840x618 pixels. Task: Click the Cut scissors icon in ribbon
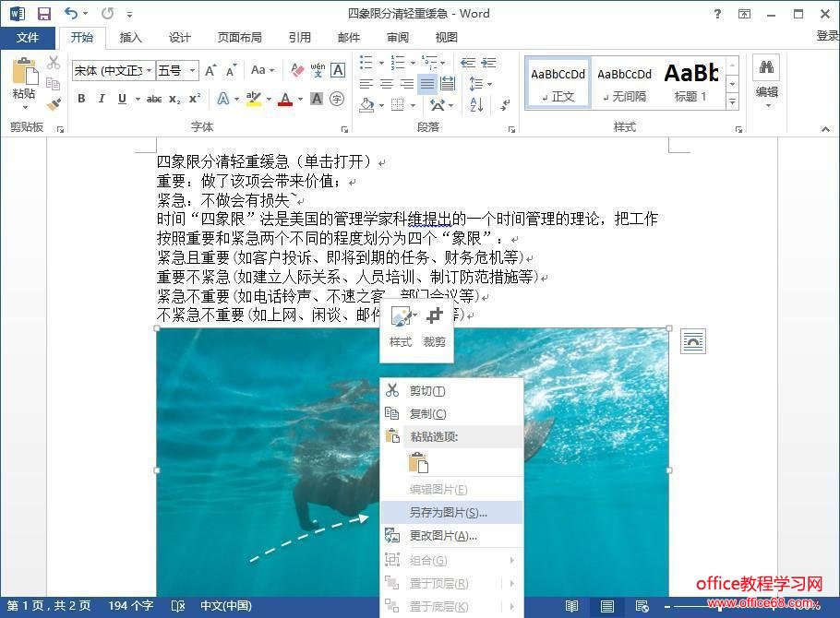54,63
